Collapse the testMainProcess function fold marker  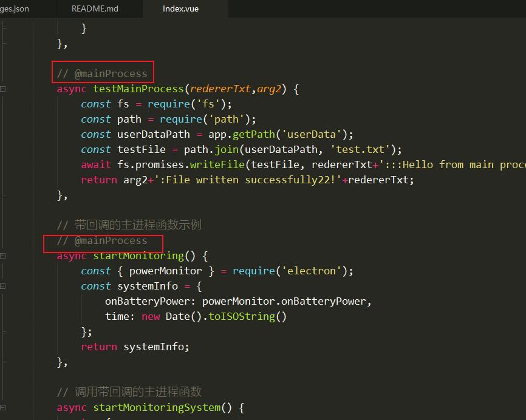pos(2,89)
